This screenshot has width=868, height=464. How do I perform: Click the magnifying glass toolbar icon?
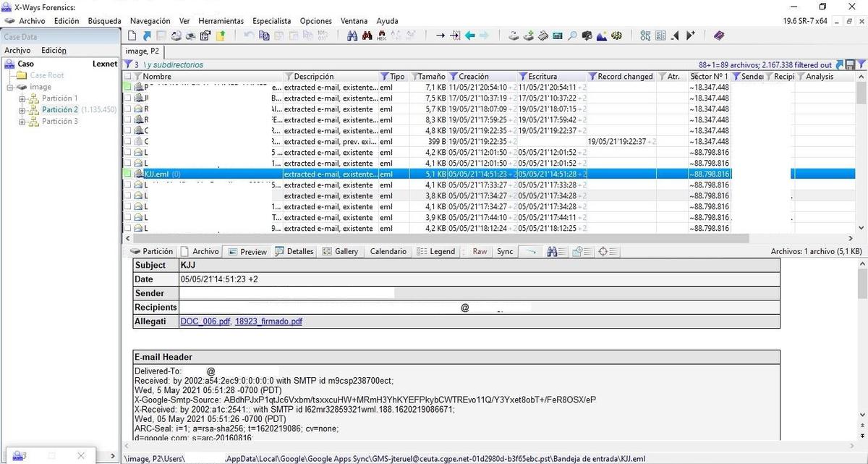[x=572, y=35]
